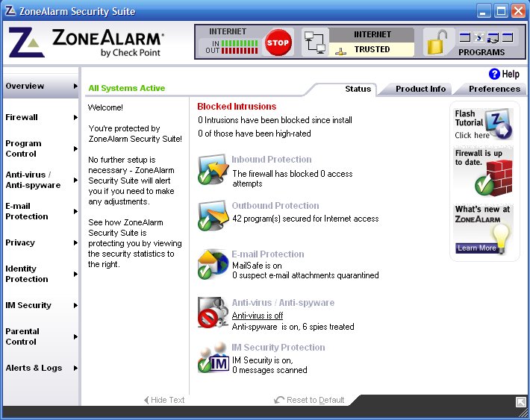Click the second program icon above PROGRAMS
Viewport: 530px width, 420px height.
coord(479,37)
